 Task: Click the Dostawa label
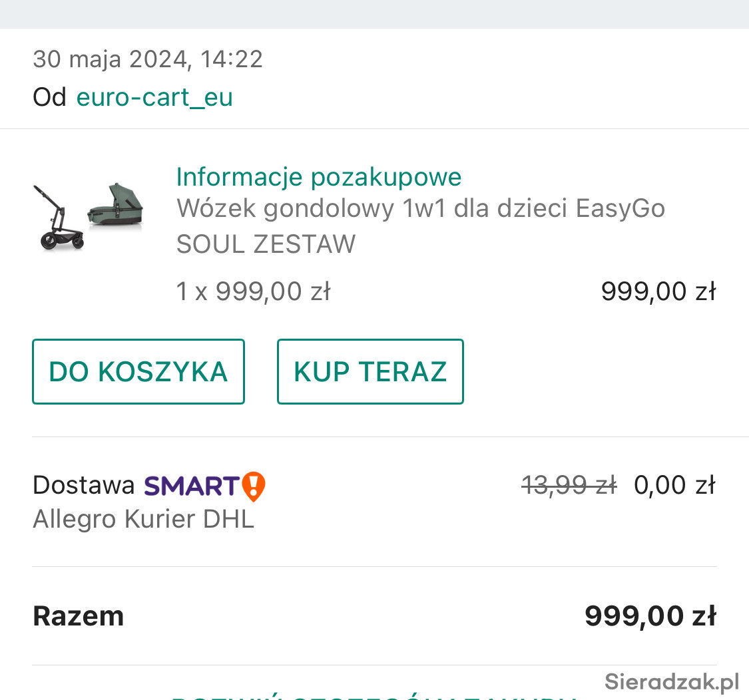84,486
